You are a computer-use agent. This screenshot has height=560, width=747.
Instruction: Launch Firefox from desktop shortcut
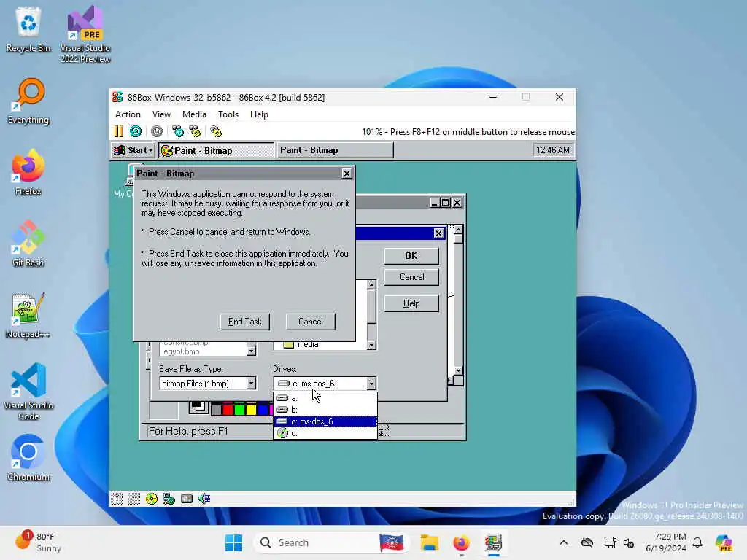click(28, 172)
